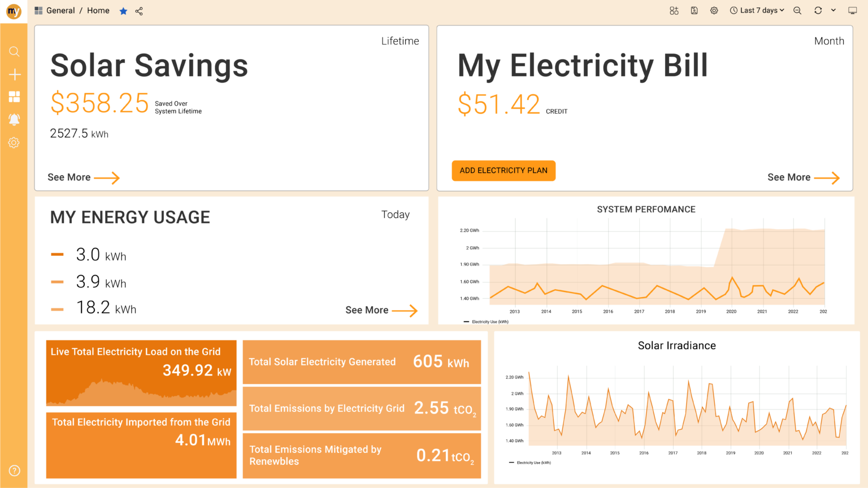
Task: Click General in the breadcrumb
Action: coord(60,10)
